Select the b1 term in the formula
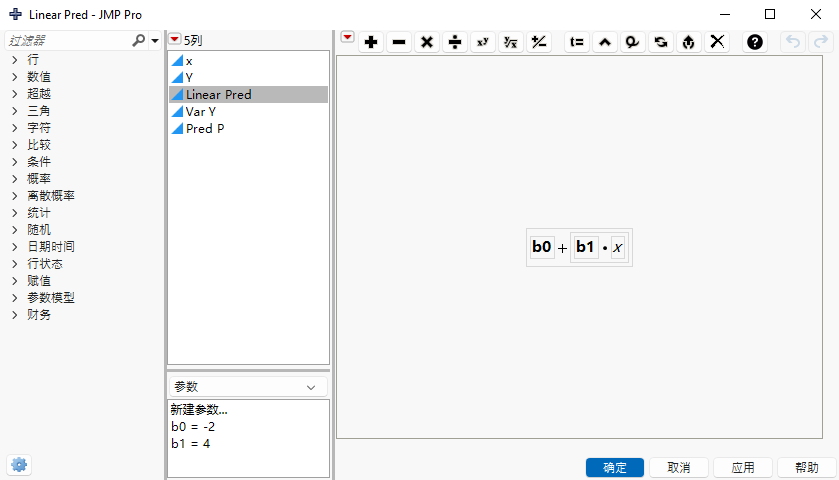Screen dimensions: 839x480 click(585, 247)
